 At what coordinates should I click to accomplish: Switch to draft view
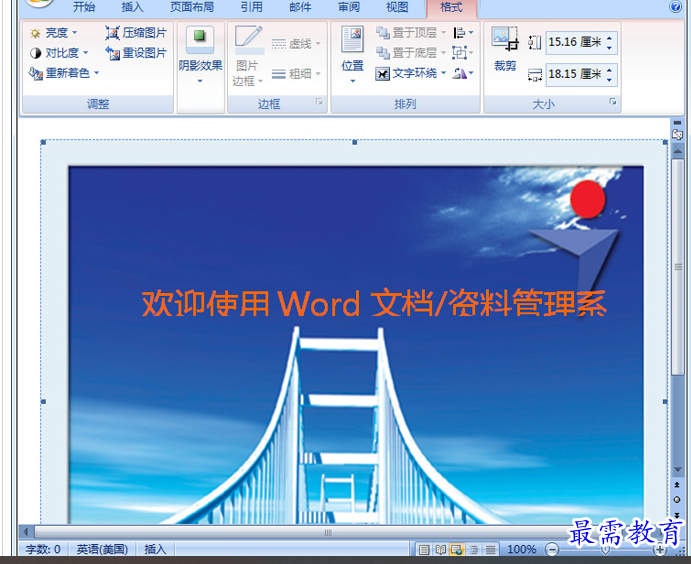pyautogui.click(x=490, y=549)
